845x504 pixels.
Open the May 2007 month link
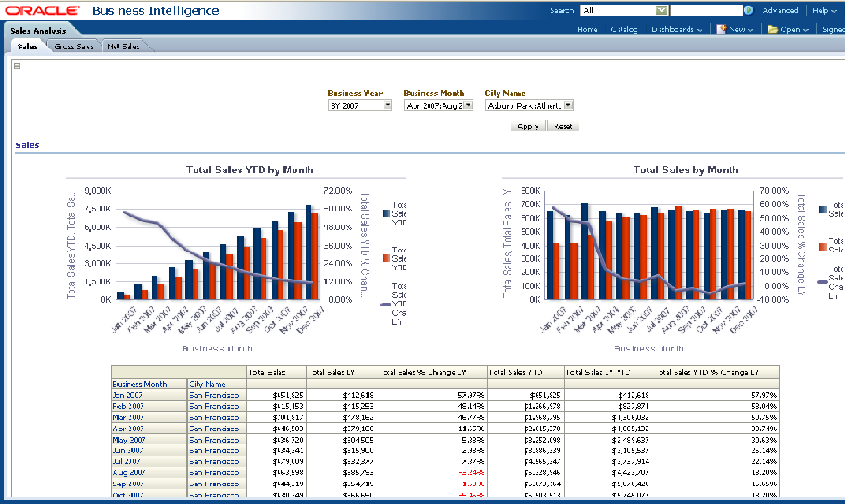tap(129, 440)
